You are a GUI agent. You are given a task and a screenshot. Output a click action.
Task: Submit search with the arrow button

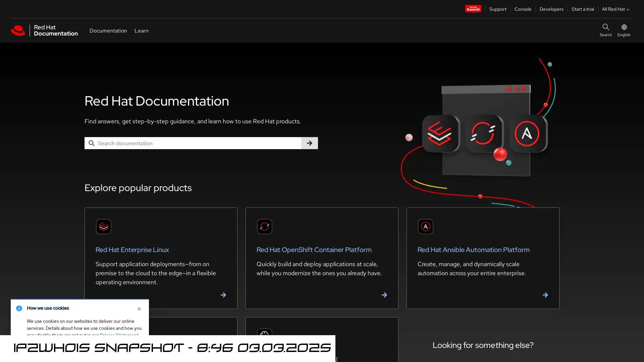309,143
